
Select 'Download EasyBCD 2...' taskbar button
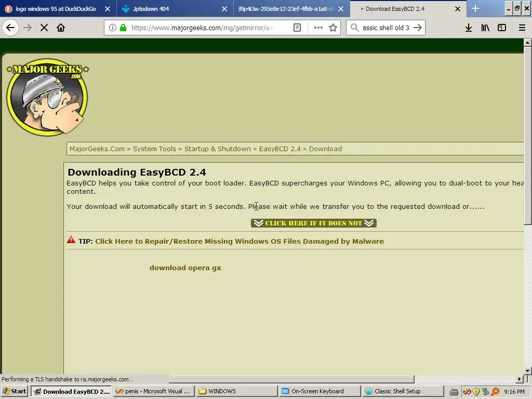tap(71, 391)
